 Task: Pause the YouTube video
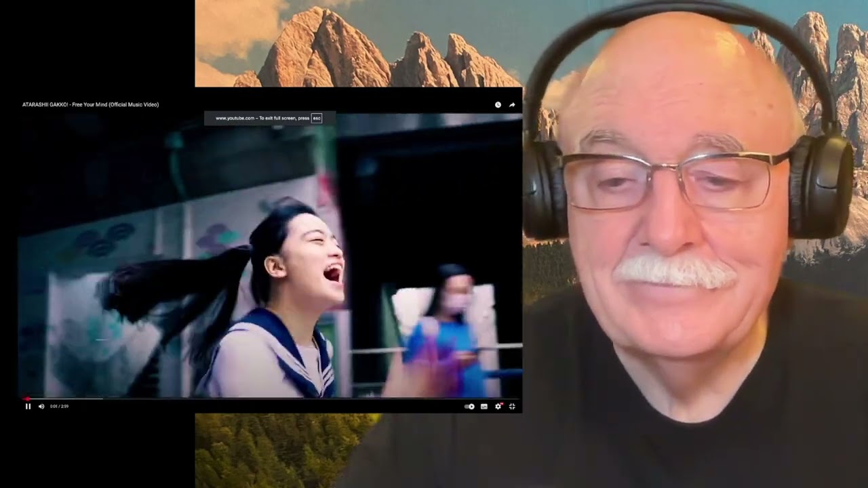coord(28,407)
